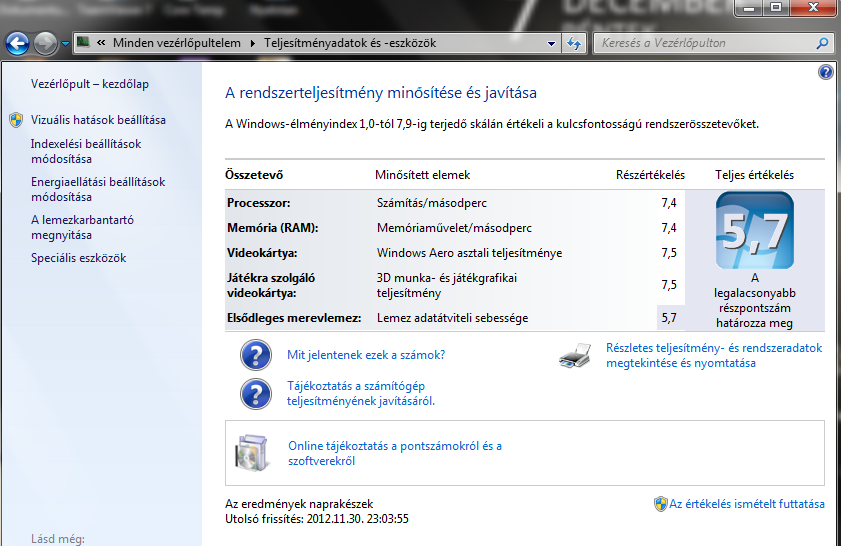This screenshot has width=841, height=546.
Task: Click 'Utolsó frissítés: 2012.11.30. 23:03:55' text
Action: [x=316, y=519]
